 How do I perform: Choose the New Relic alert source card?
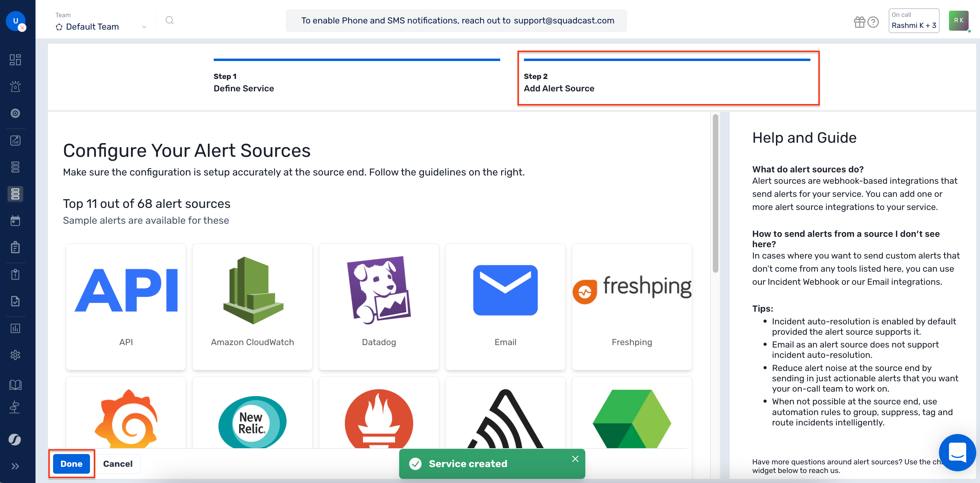tap(252, 413)
